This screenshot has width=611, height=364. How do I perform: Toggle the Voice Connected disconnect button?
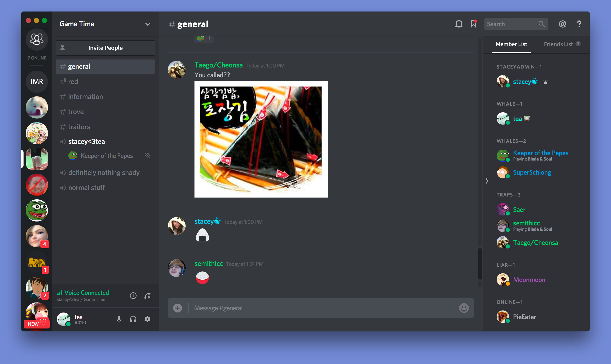tap(147, 296)
